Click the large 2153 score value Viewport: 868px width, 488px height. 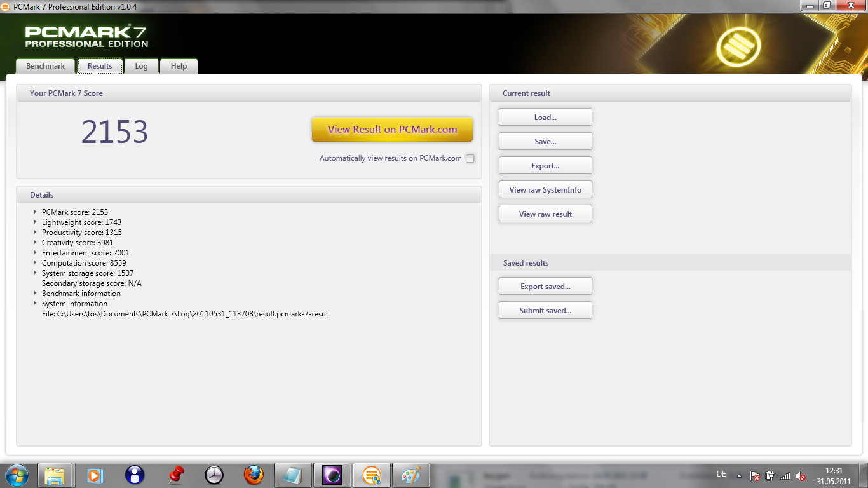(114, 132)
